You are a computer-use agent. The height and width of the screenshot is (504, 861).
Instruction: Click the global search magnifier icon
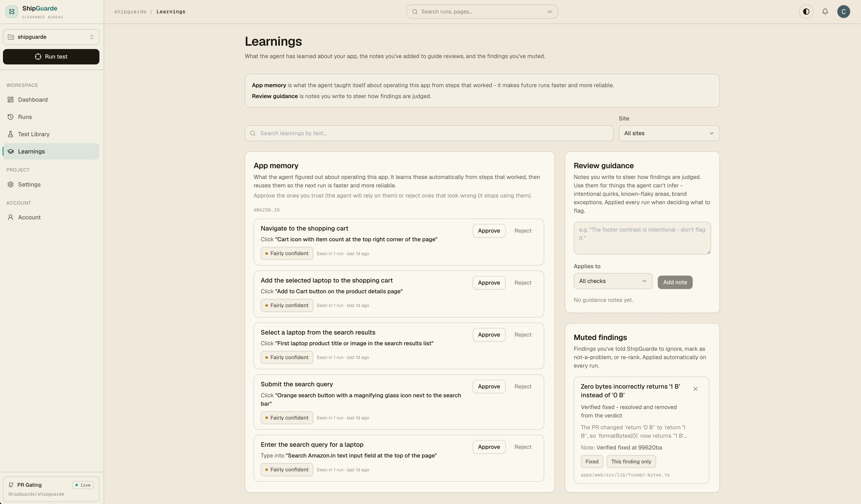pos(414,12)
